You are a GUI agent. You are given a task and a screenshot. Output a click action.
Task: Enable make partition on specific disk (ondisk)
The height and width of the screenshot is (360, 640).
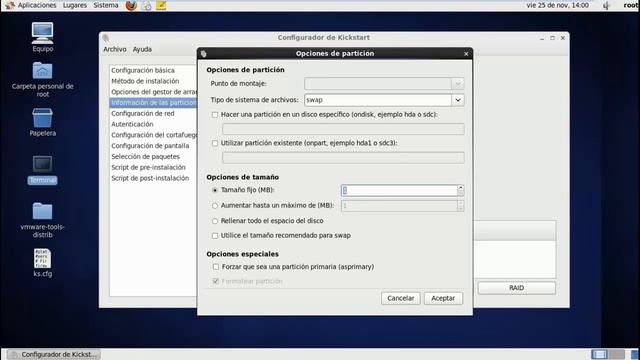(x=215, y=115)
